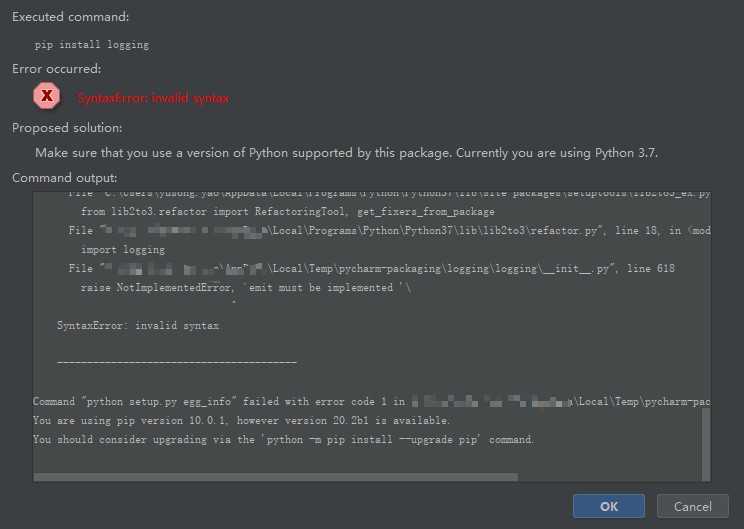The width and height of the screenshot is (744, 529).
Task: Click the proposed solution Python 3.7 sentence
Action: click(x=346, y=153)
